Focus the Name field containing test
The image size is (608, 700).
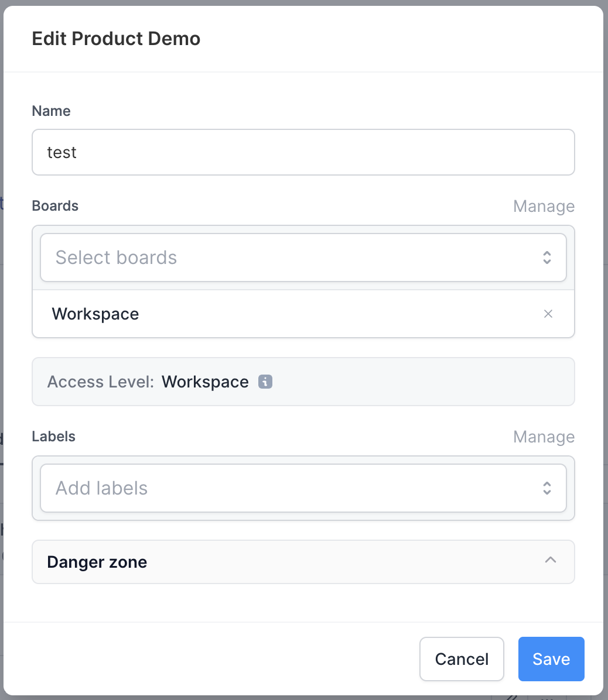point(303,152)
